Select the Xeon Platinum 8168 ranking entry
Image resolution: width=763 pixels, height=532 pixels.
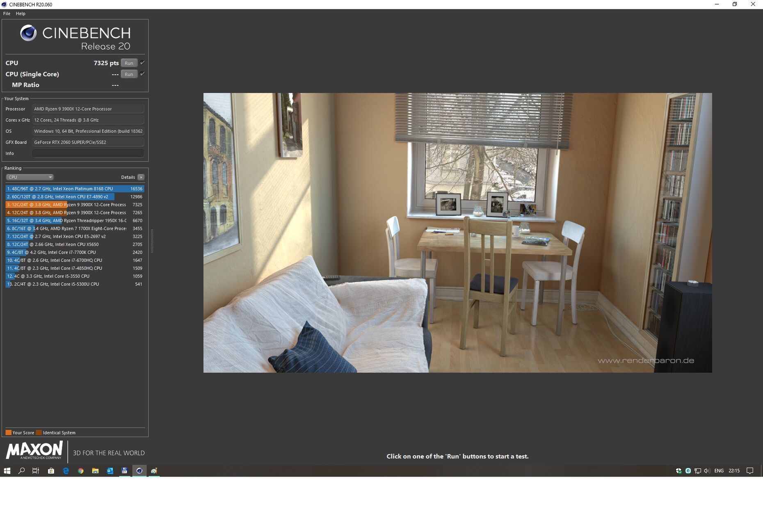(75, 189)
